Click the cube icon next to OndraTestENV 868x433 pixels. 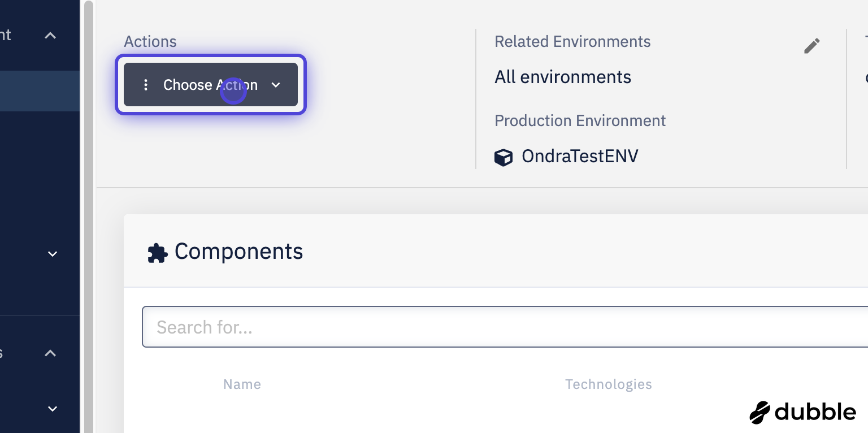point(503,157)
